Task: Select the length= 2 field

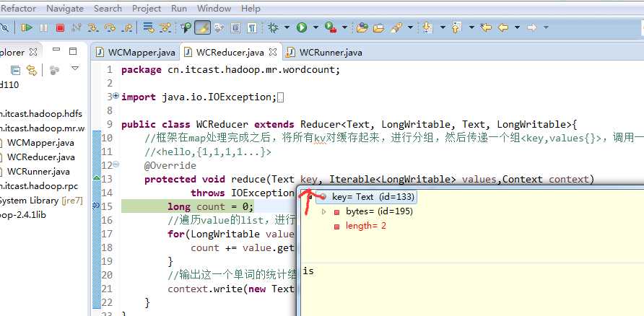Action: 365,226
